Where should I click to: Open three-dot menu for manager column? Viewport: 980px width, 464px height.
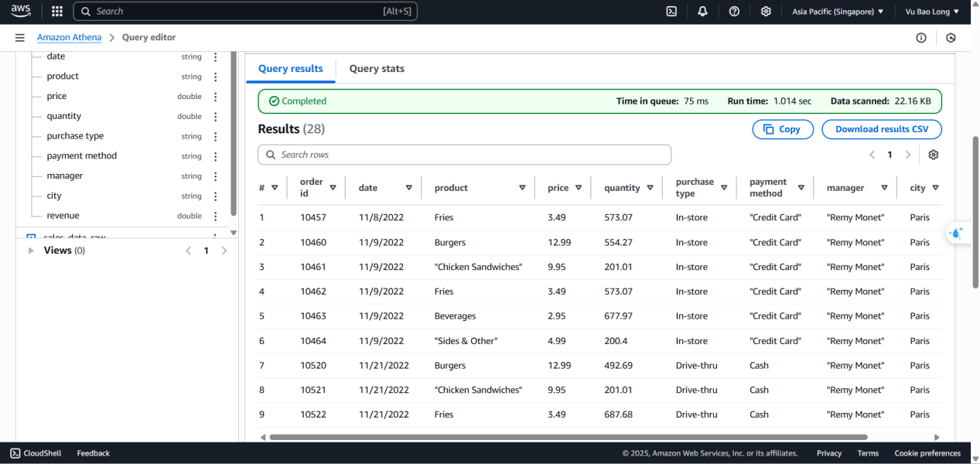pos(216,176)
